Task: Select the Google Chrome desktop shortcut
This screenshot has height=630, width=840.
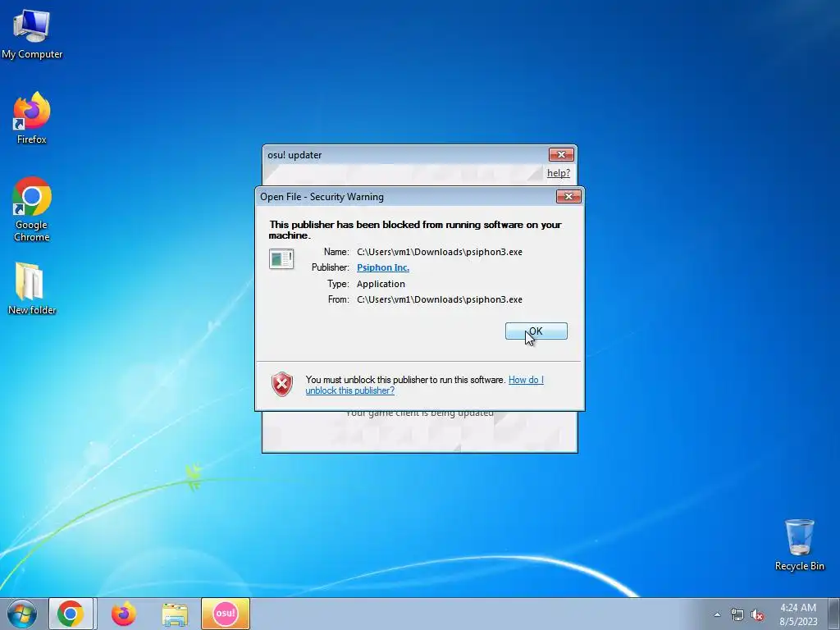Action: click(x=32, y=209)
